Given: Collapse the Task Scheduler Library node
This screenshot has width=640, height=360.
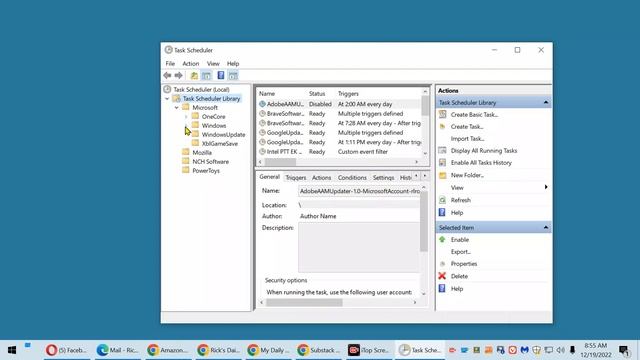Looking at the screenshot, I should pyautogui.click(x=167, y=99).
